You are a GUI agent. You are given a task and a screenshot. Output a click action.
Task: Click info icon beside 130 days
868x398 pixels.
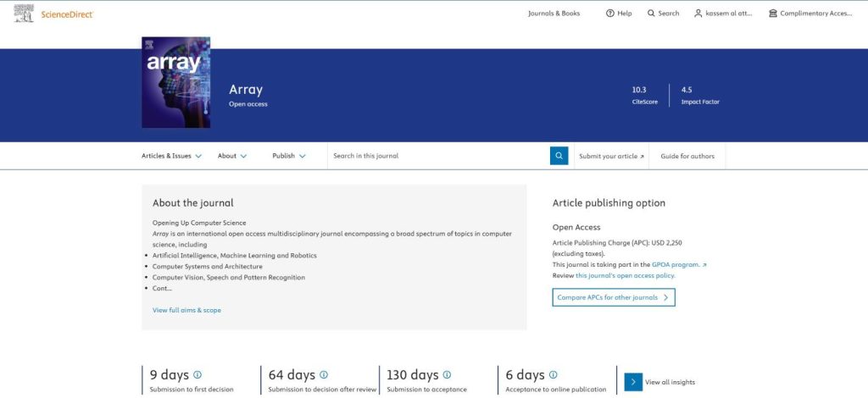pyautogui.click(x=447, y=375)
